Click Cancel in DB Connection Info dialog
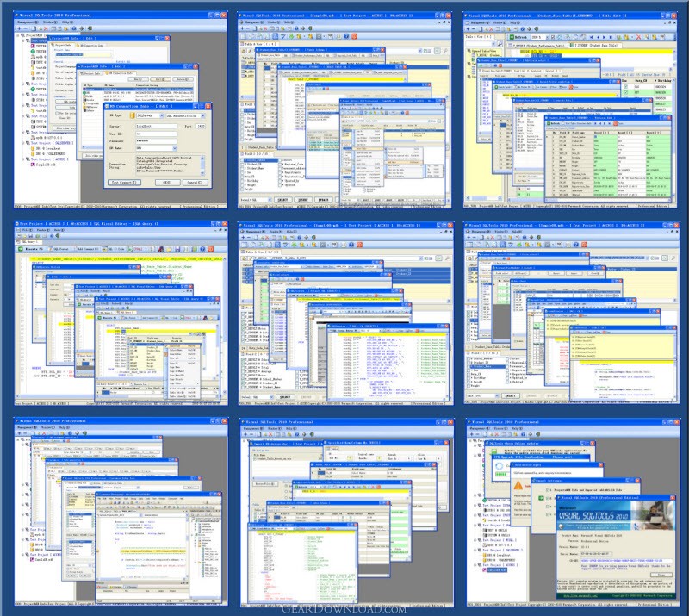 196,182
